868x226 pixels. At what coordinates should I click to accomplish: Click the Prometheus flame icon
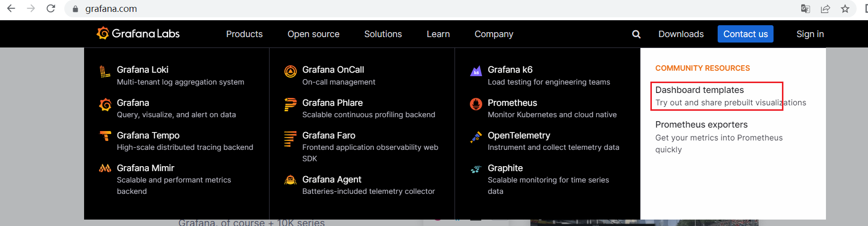click(476, 104)
